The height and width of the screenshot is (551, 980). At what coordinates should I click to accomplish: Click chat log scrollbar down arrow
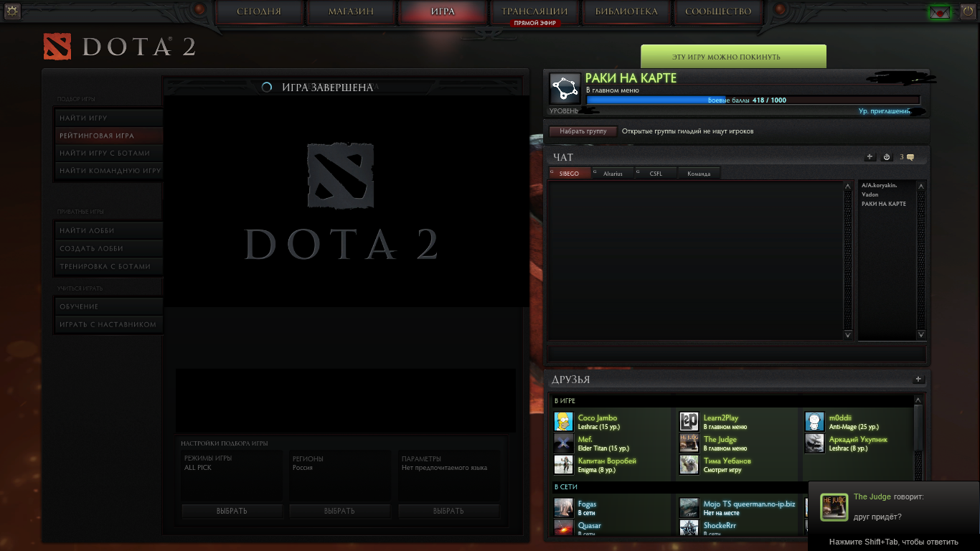848,334
